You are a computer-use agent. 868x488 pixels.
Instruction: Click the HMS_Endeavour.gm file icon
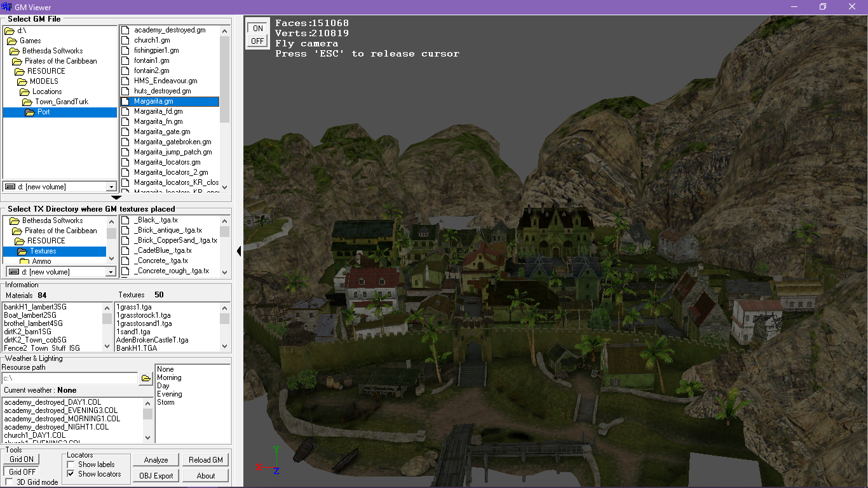click(125, 81)
